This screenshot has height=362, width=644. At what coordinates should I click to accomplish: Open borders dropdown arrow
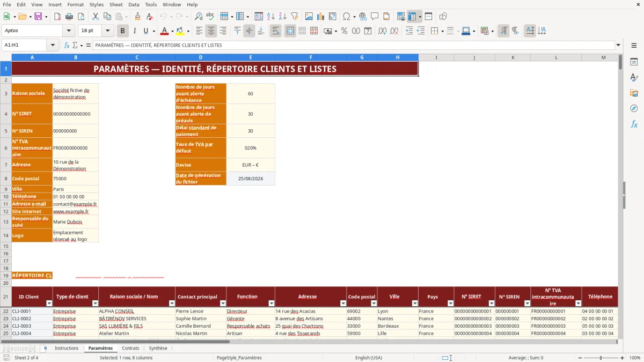tap(442, 31)
